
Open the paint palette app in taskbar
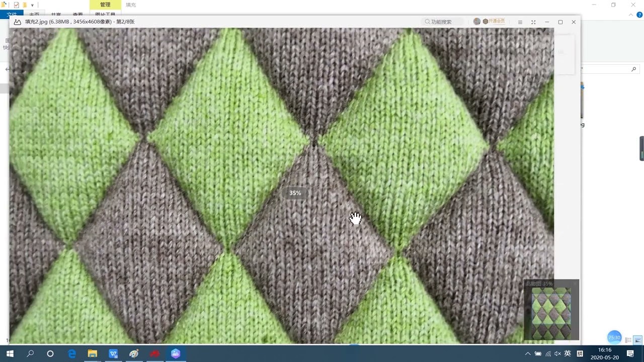[134, 353]
